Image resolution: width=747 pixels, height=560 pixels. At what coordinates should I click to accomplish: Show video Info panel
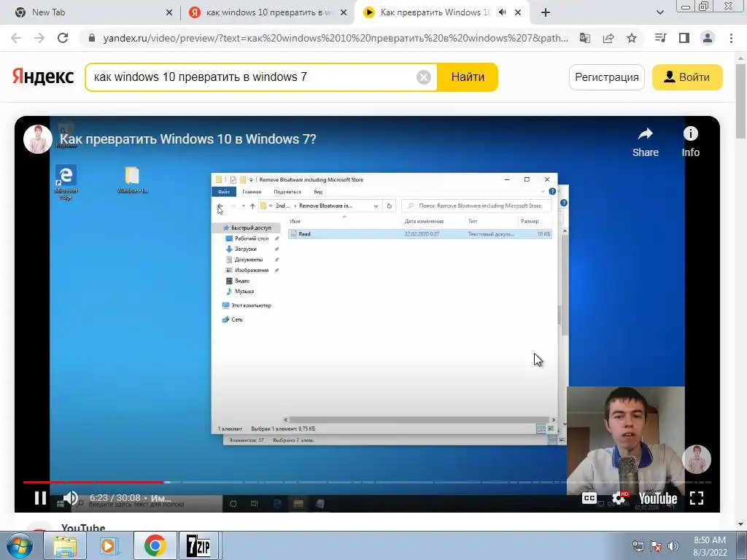(690, 142)
